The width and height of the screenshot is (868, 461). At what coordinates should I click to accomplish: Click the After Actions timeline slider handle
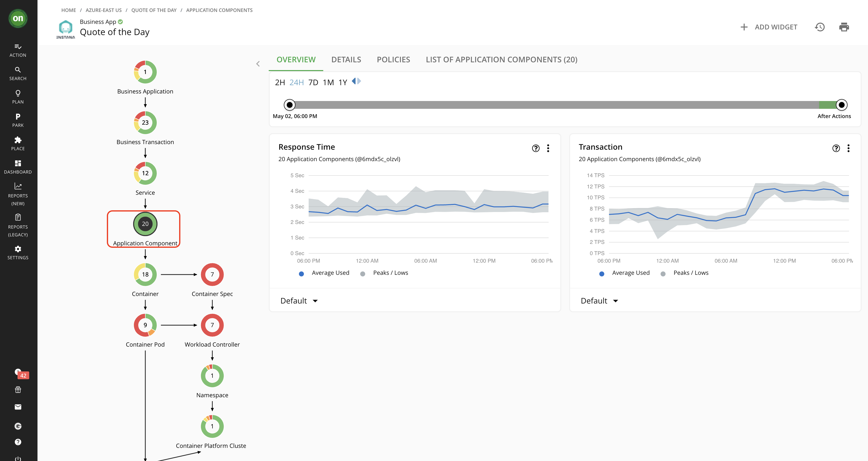[841, 105]
